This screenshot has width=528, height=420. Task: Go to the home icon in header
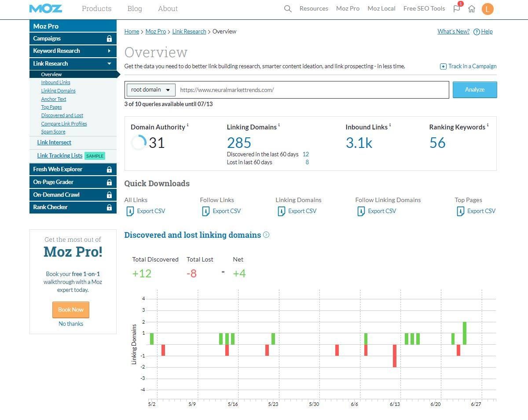coord(472,9)
